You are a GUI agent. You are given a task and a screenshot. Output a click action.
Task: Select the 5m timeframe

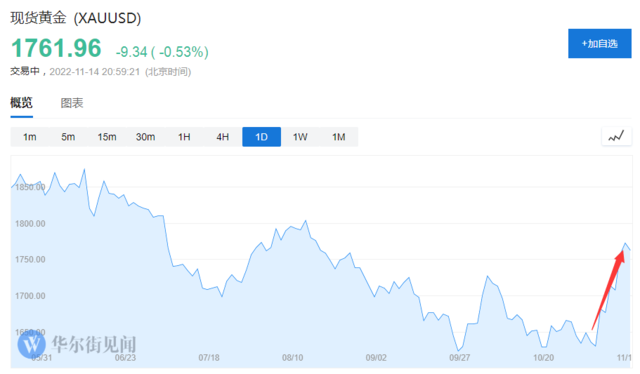click(x=68, y=137)
